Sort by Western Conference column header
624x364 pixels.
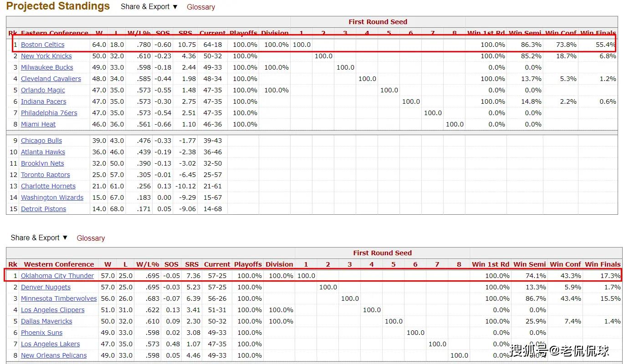click(x=59, y=264)
